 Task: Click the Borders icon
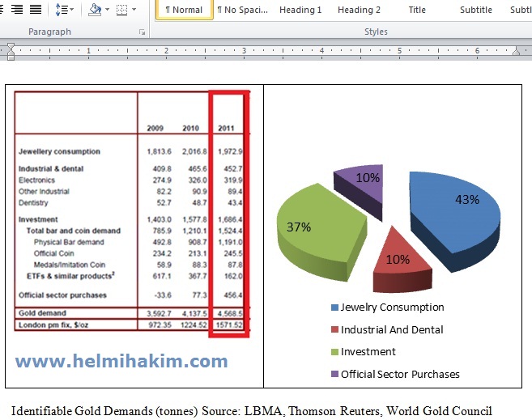coord(121,10)
